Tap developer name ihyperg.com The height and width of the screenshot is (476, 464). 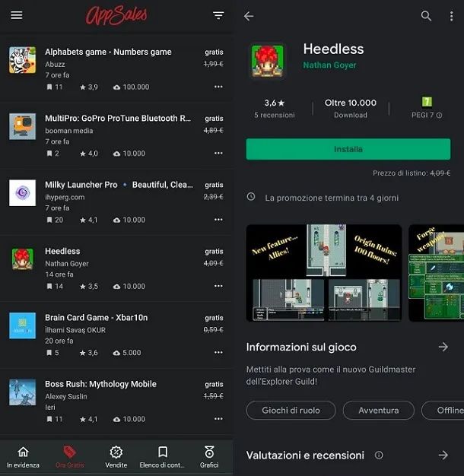(65, 198)
